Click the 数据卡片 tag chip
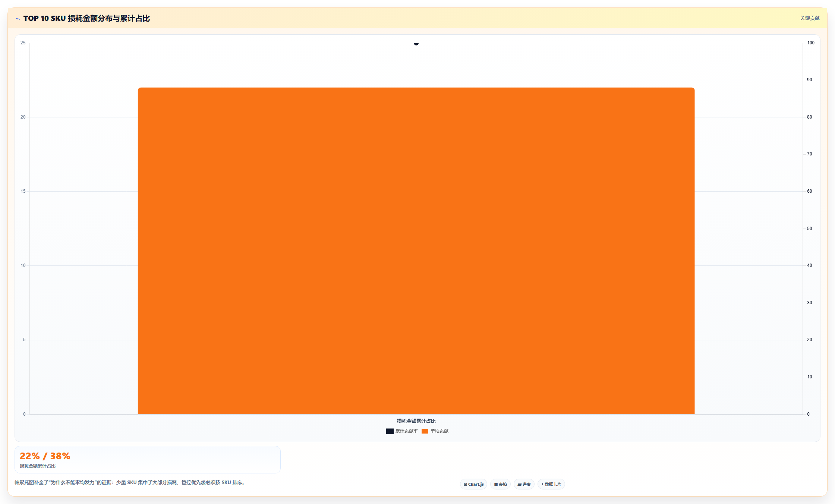The height and width of the screenshot is (504, 835). point(551,484)
